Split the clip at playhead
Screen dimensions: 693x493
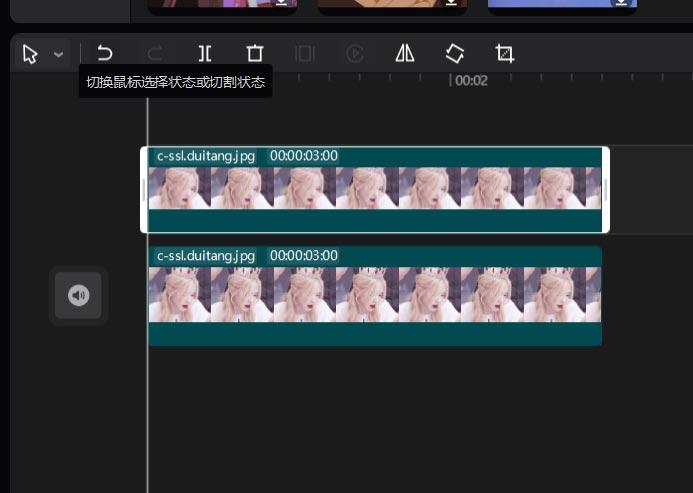(x=205, y=54)
